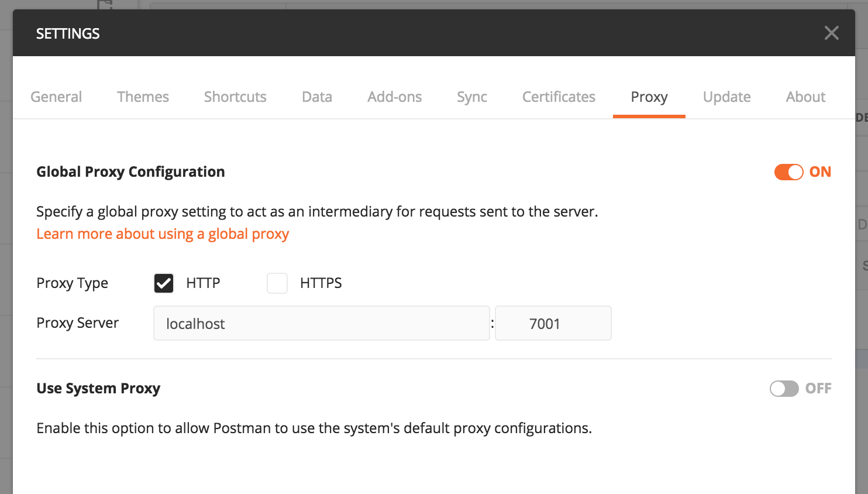Click the Global Proxy Configuration heading

point(130,172)
